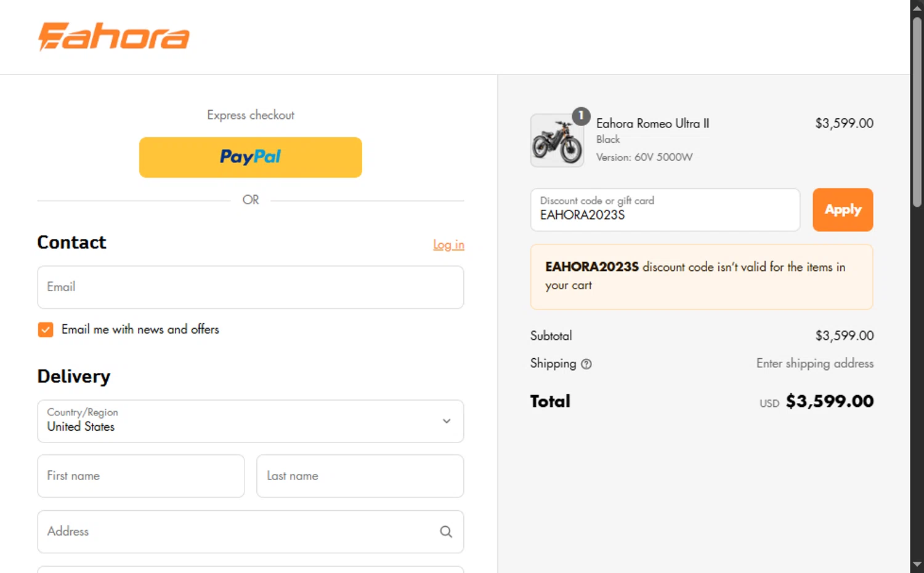
Task: Select the Last name field
Action: 360,476
